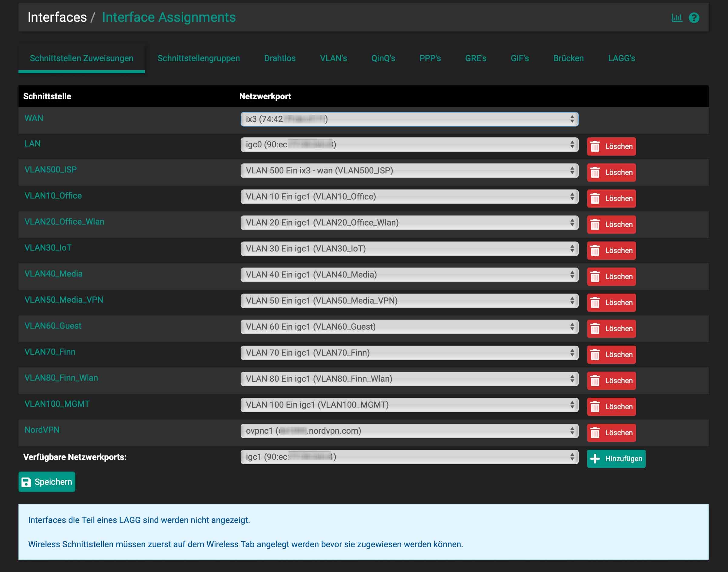The height and width of the screenshot is (572, 728).
Task: Expand the VLAN 70 igc1 port dropdown
Action: tap(409, 353)
